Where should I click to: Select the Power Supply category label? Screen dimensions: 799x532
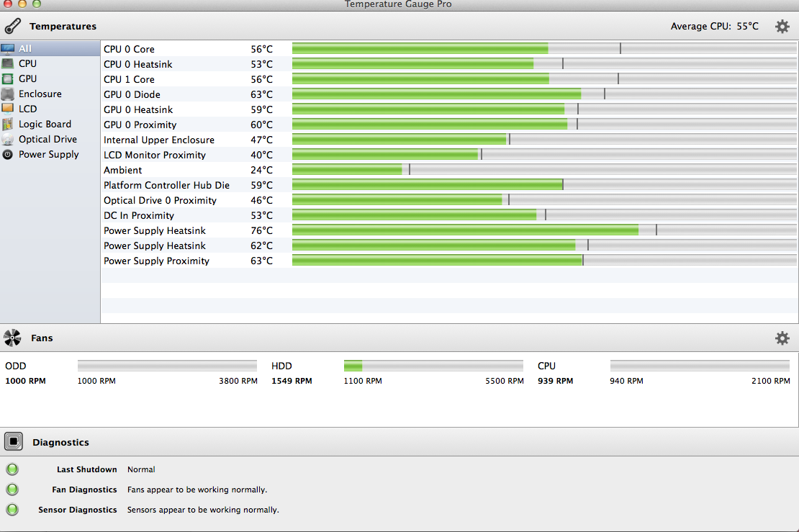tap(49, 154)
